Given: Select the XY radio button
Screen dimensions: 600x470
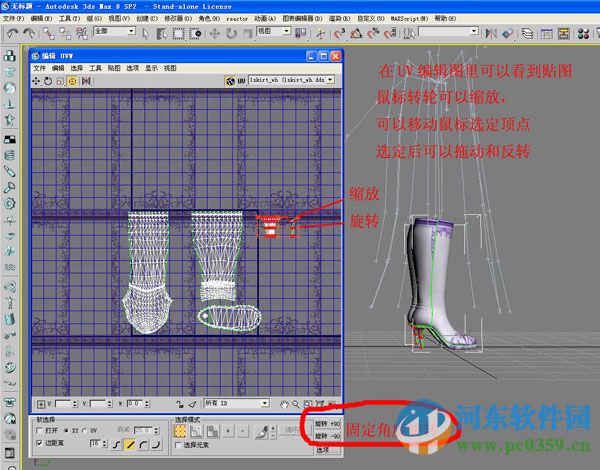Looking at the screenshot, I should tap(66, 431).
